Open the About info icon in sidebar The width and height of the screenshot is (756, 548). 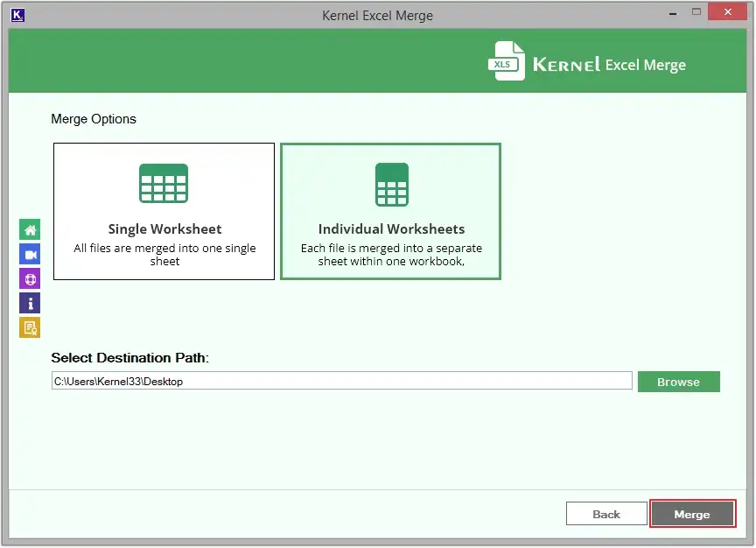pos(30,304)
